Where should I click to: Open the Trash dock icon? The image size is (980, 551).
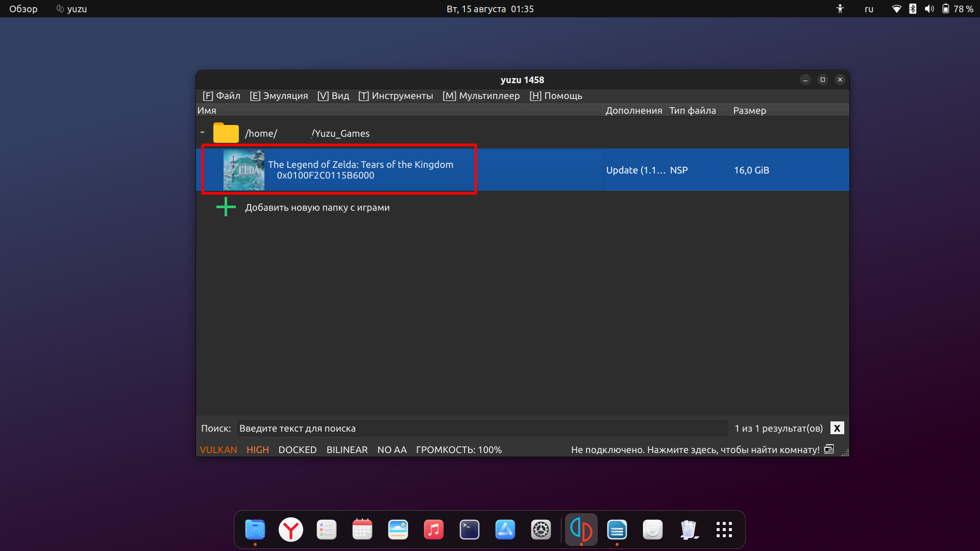tap(689, 530)
